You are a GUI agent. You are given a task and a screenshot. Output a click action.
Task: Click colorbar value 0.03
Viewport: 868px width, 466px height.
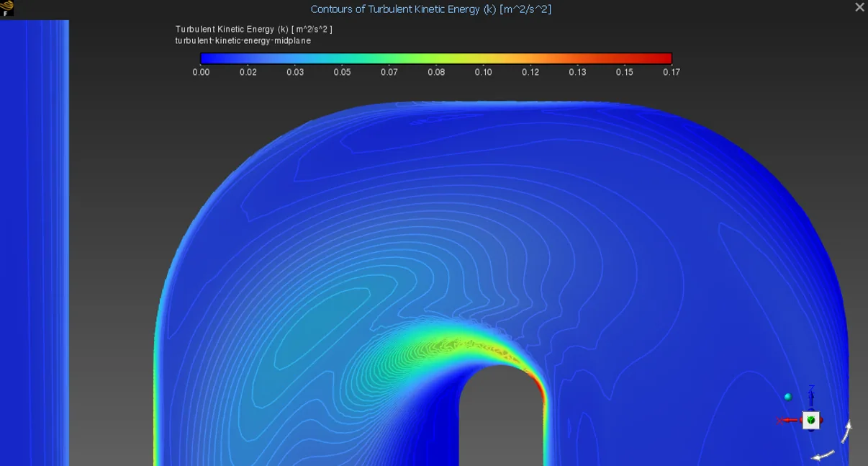pos(295,72)
